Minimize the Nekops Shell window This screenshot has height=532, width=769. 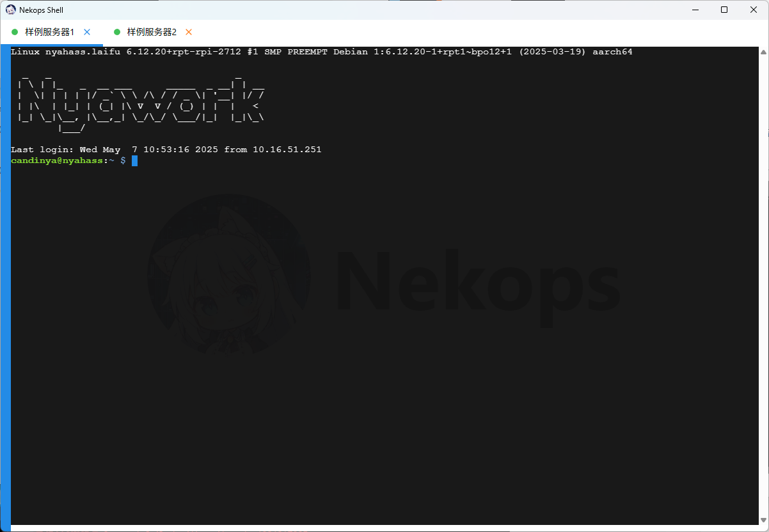click(695, 10)
